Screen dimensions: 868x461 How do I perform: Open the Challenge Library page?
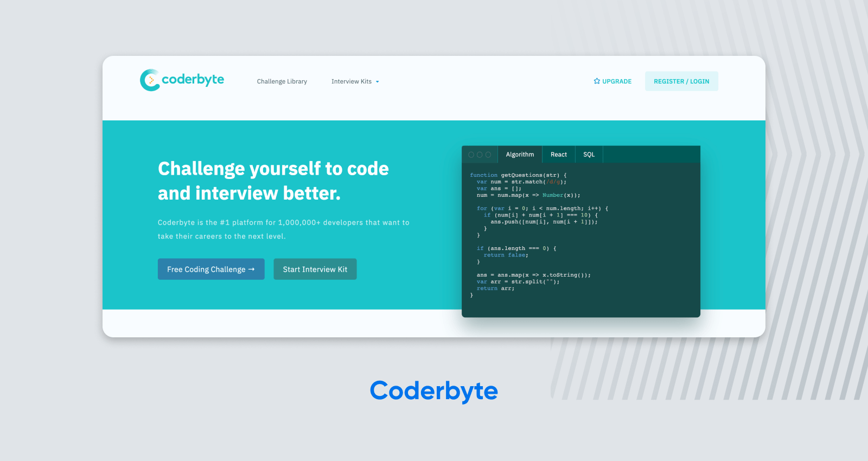pyautogui.click(x=282, y=81)
